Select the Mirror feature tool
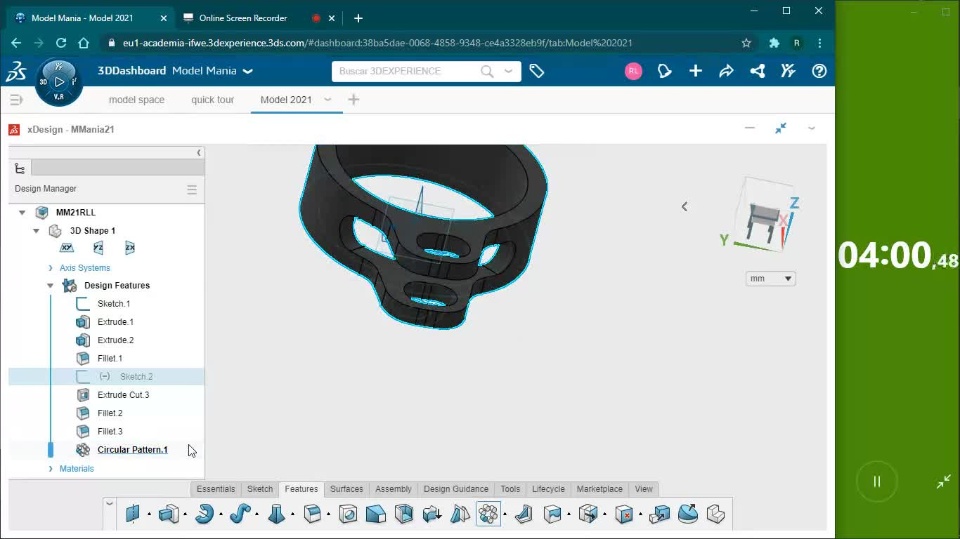The height and width of the screenshot is (539, 960). click(460, 514)
